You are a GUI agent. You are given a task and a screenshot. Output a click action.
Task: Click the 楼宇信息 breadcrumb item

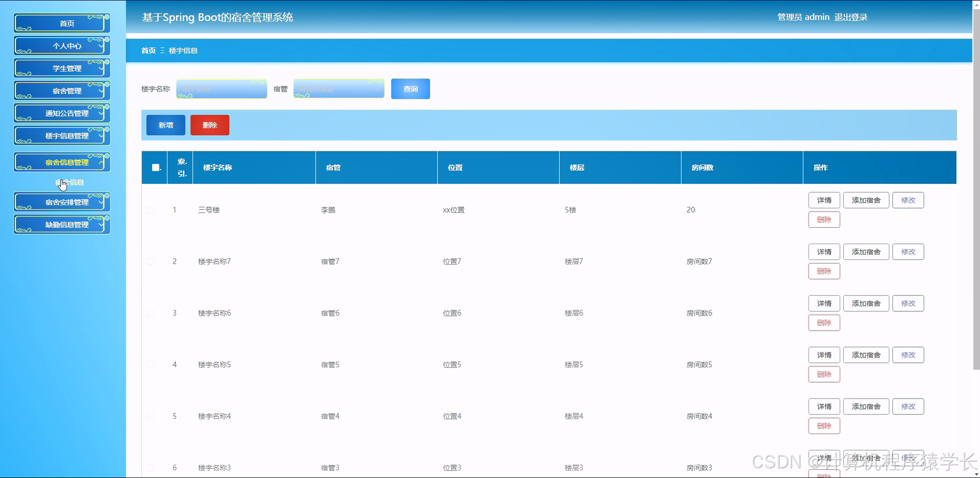click(x=183, y=51)
